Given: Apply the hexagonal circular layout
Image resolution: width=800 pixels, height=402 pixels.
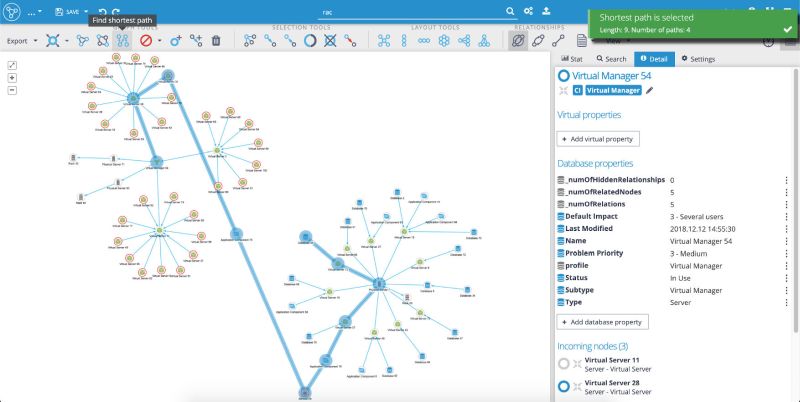Looking at the screenshot, I should pyautogui.click(x=444, y=41).
